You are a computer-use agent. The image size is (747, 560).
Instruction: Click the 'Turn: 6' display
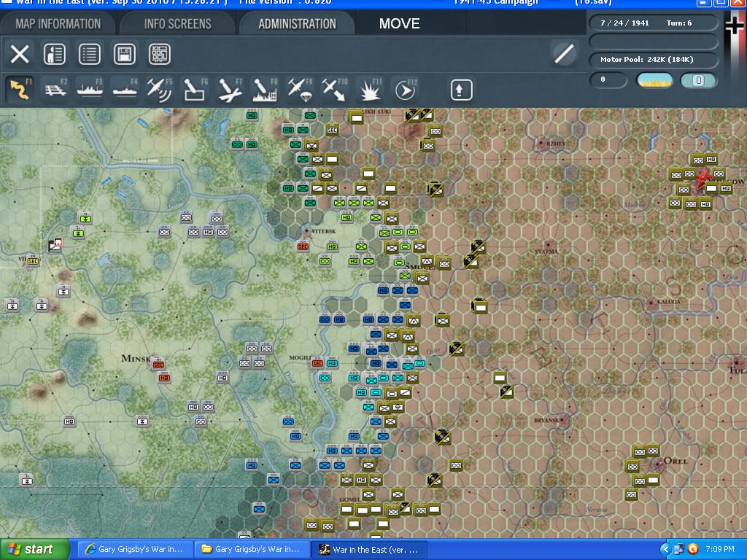point(679,23)
